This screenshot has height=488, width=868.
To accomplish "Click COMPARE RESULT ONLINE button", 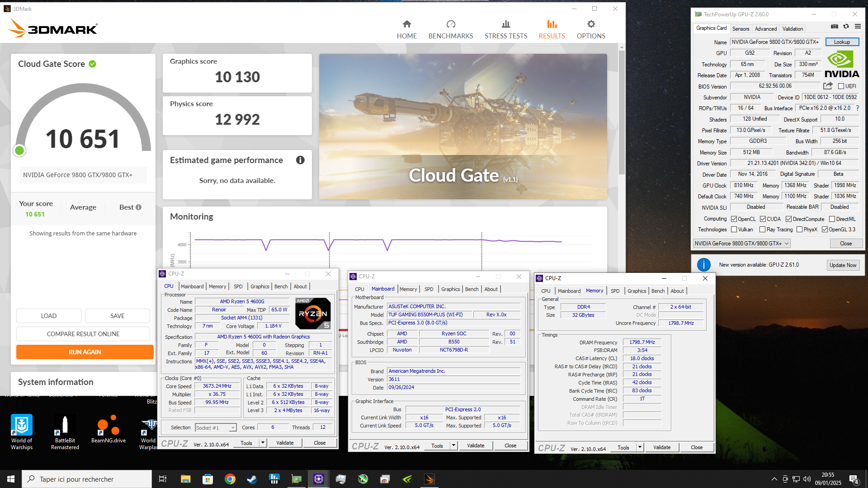I will [x=83, y=334].
